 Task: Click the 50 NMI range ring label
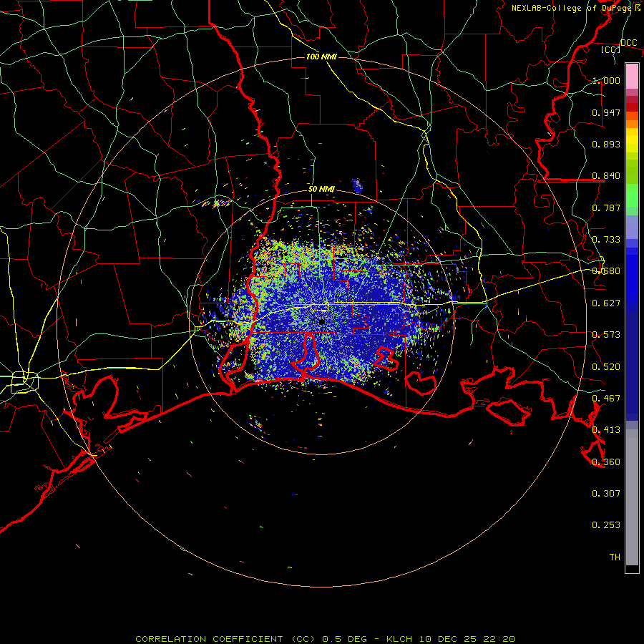tap(321, 190)
